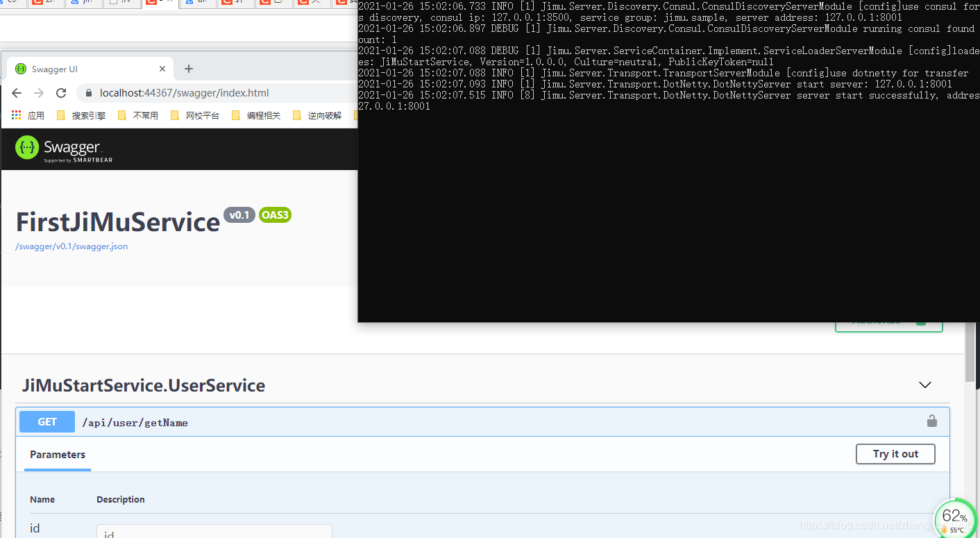This screenshot has width=980, height=538.
Task: Close the Swagger UI tab
Action: [x=163, y=69]
